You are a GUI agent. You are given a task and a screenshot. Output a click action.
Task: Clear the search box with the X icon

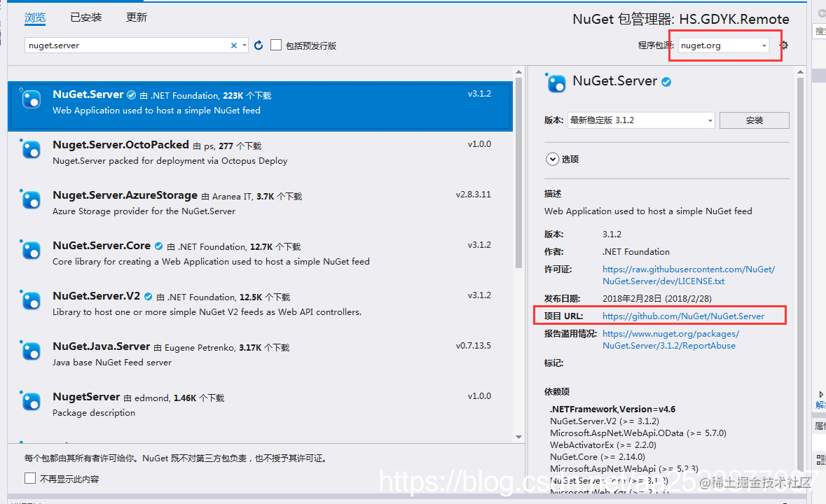233,44
